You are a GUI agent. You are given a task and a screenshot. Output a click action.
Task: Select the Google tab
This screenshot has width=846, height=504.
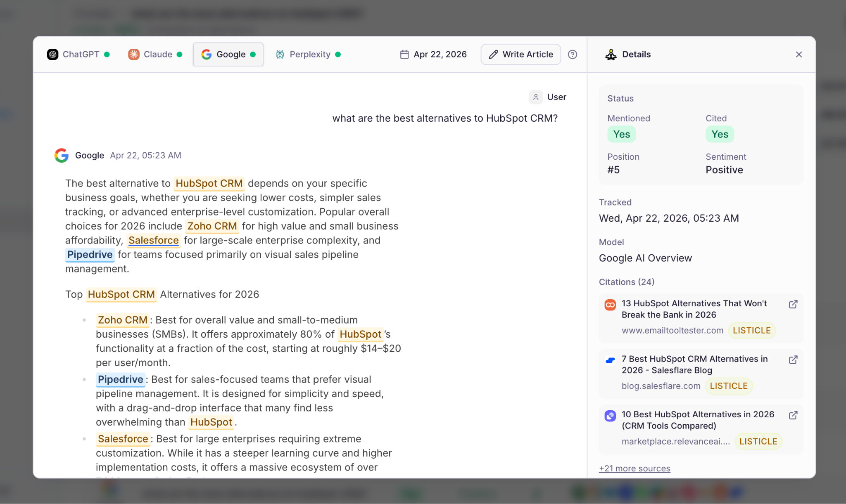pyautogui.click(x=228, y=54)
